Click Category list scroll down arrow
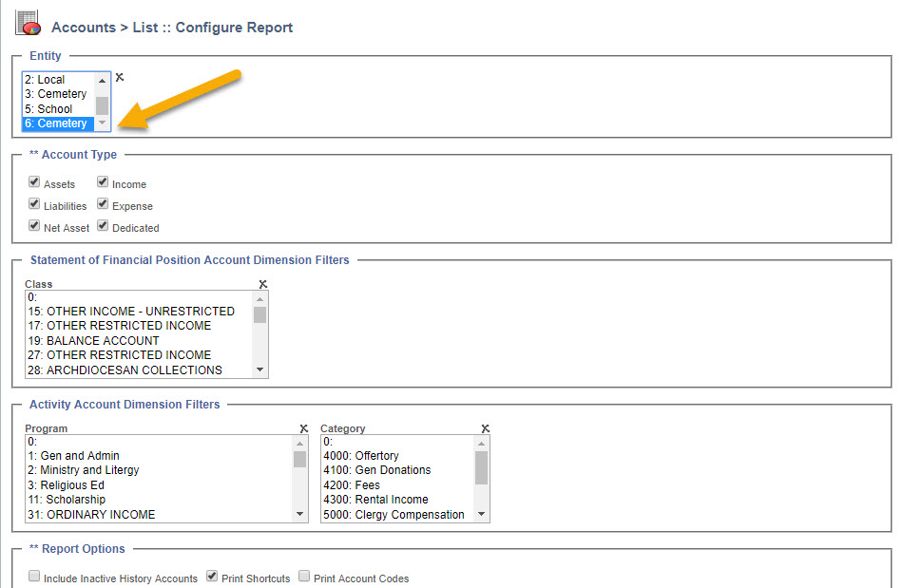This screenshot has width=903, height=588. [x=482, y=514]
